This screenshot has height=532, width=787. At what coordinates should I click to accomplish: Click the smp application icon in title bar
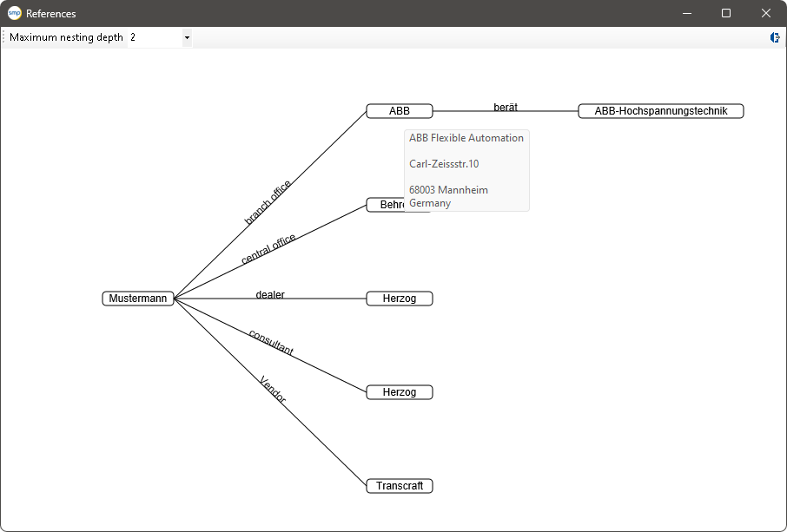coord(15,14)
